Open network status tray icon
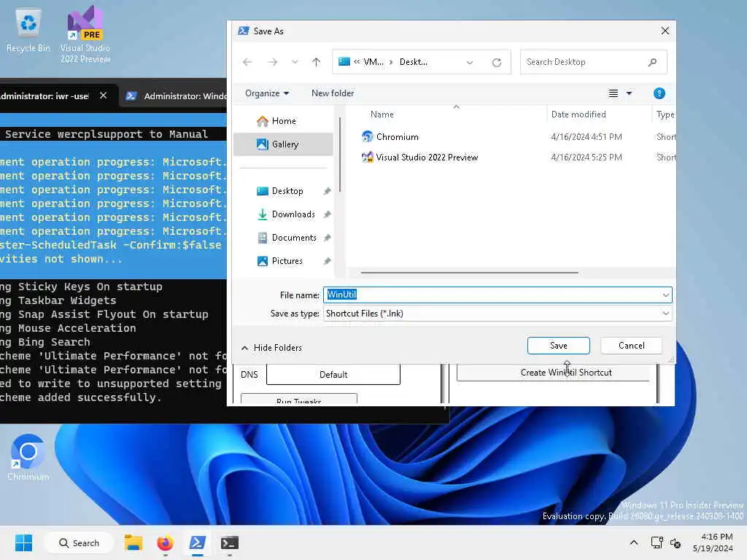Viewport: 747px width, 560px height. click(x=657, y=542)
